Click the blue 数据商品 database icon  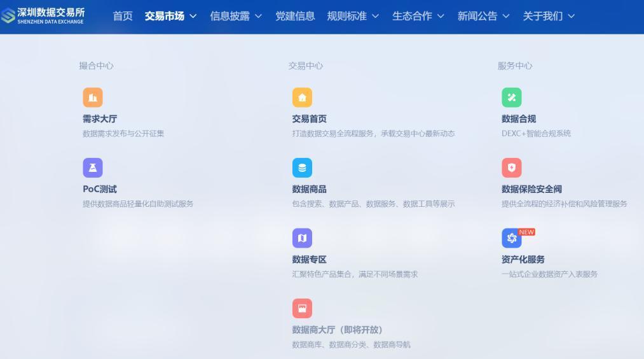[302, 168]
